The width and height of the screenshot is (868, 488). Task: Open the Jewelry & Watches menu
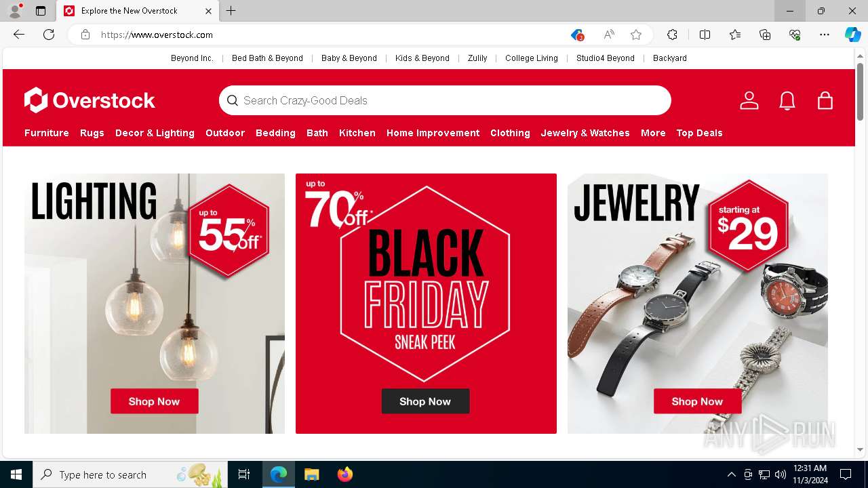[x=585, y=133]
